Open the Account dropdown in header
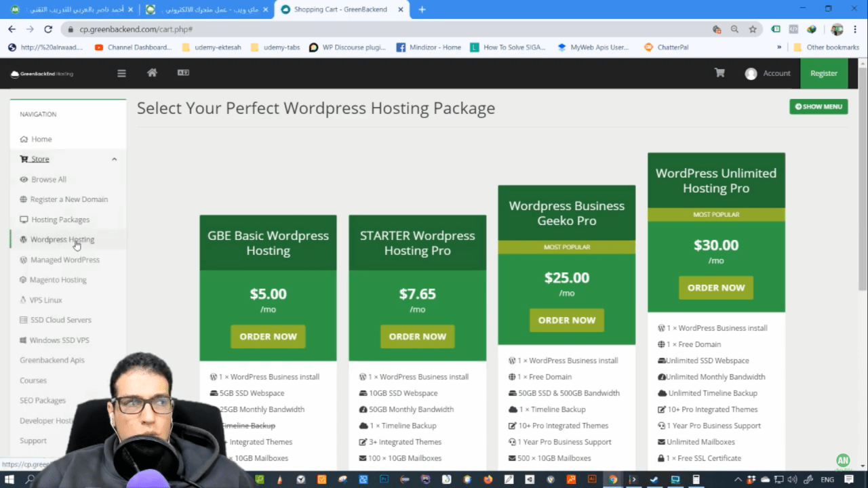 pos(768,73)
